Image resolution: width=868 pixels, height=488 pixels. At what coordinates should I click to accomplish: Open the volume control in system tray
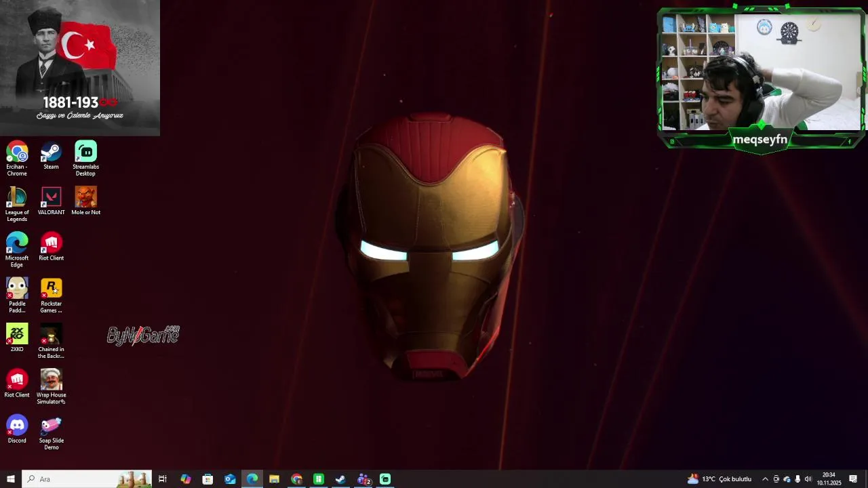pos(808,479)
